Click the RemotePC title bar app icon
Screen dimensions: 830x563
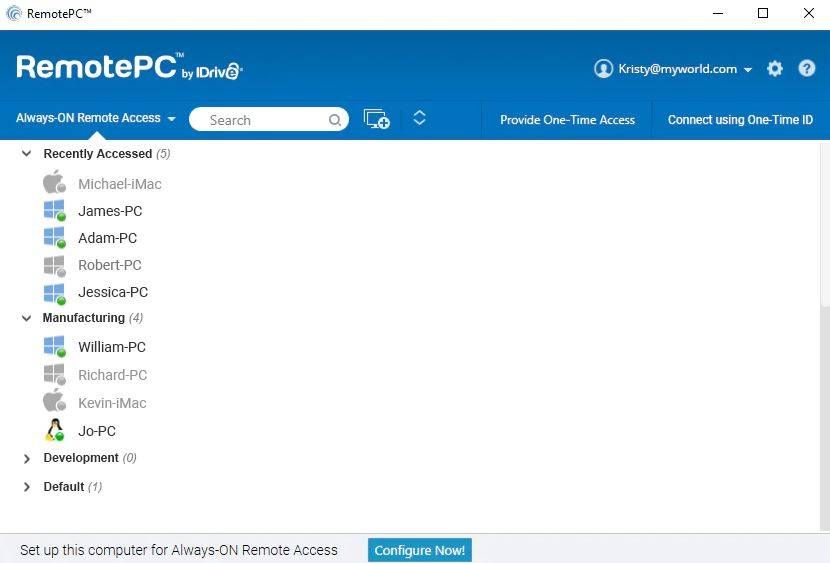pyautogui.click(x=14, y=13)
